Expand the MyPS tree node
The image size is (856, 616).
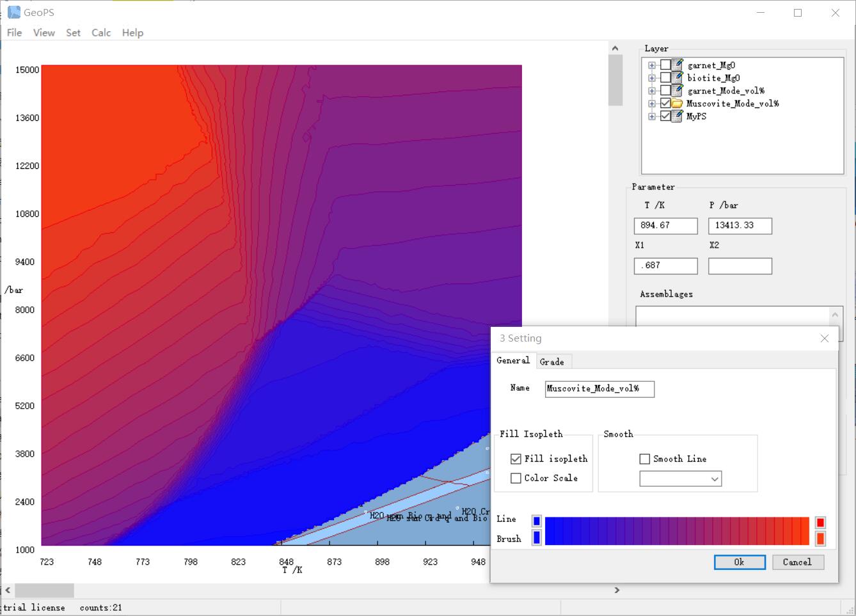coord(652,116)
